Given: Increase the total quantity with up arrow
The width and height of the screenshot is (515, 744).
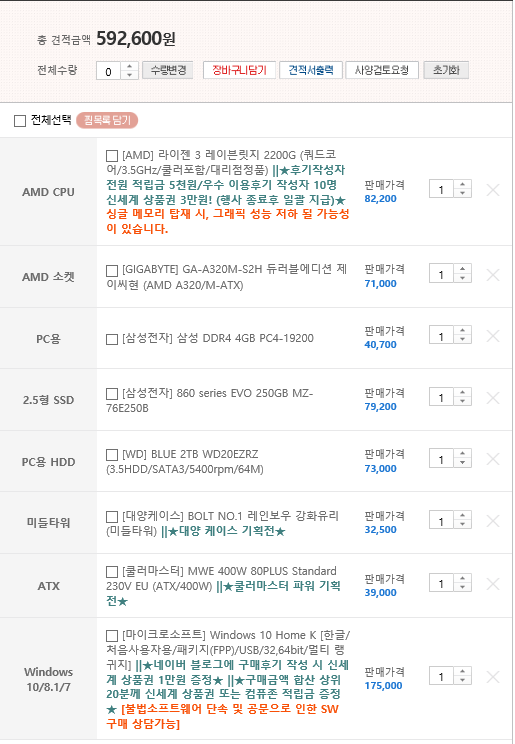Looking at the screenshot, I should click(x=129, y=66).
